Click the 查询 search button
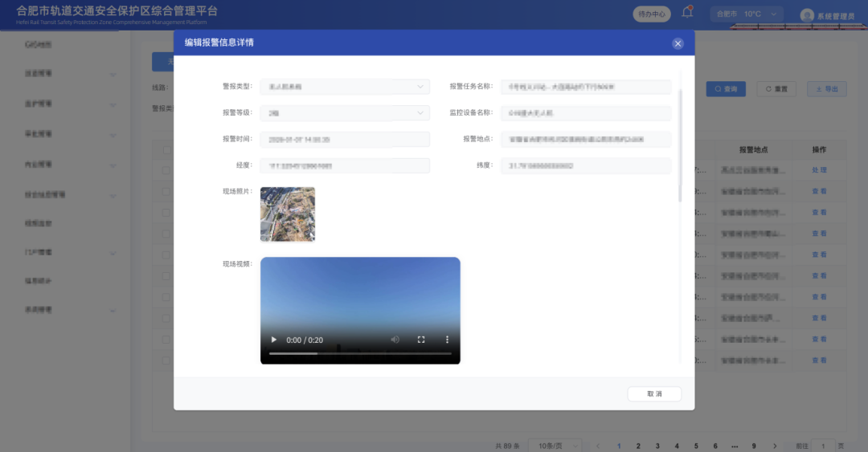 coord(726,89)
